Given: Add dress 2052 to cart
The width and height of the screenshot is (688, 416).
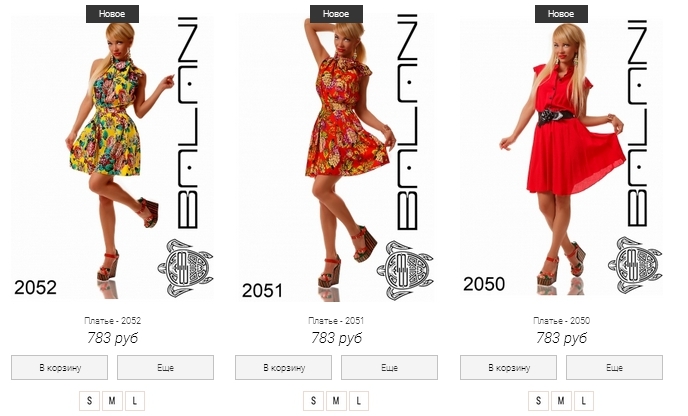Looking at the screenshot, I should tap(59, 367).
